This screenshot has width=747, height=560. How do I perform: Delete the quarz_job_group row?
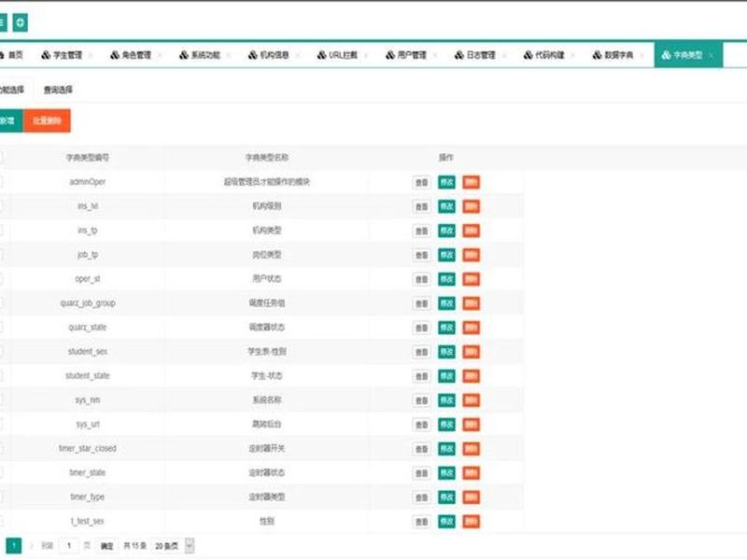click(x=472, y=303)
